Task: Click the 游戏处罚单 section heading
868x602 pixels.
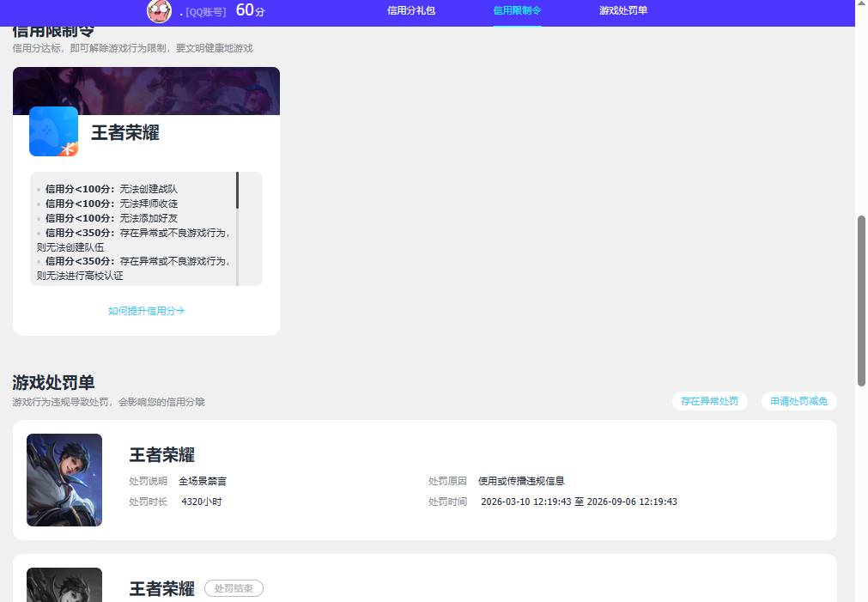Action: click(53, 382)
